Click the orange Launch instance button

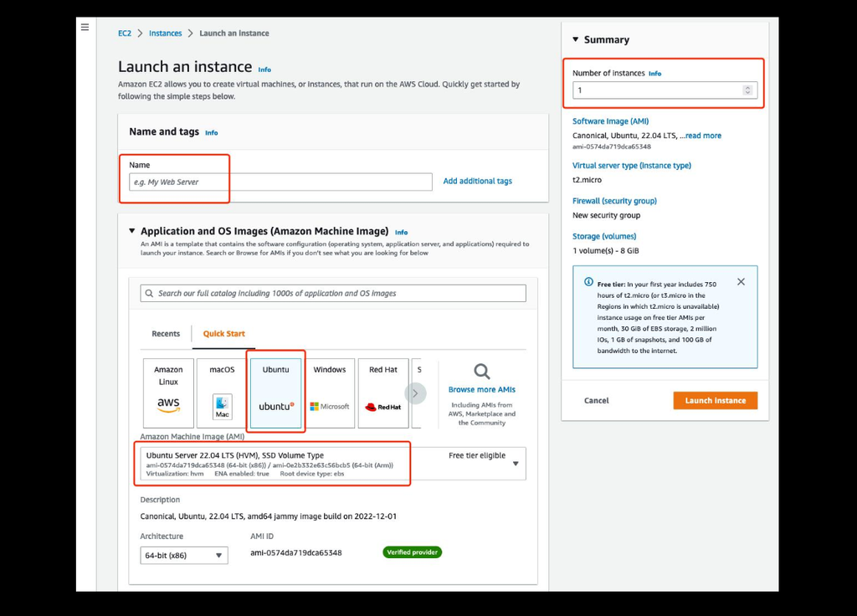tap(716, 401)
